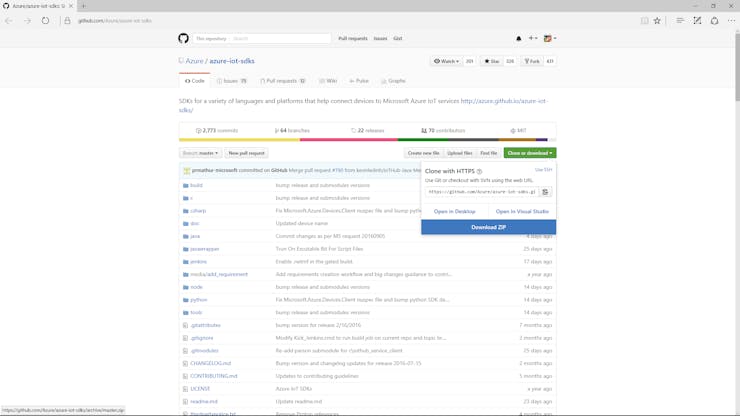The image size is (740, 416).
Task: Add page to favorites star
Action: point(657,21)
